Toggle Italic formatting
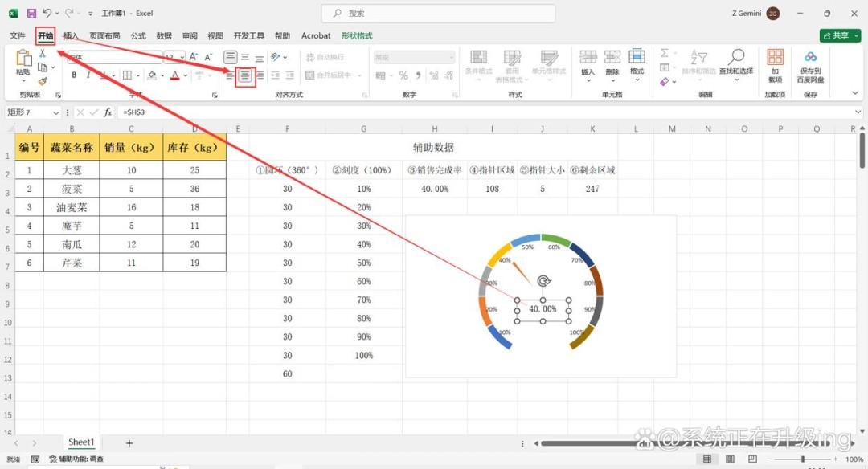 tap(88, 75)
